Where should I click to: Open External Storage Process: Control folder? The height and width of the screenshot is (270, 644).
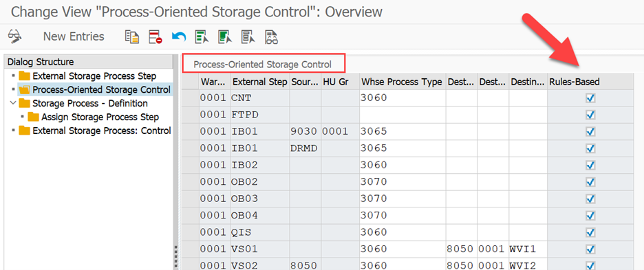(x=101, y=131)
